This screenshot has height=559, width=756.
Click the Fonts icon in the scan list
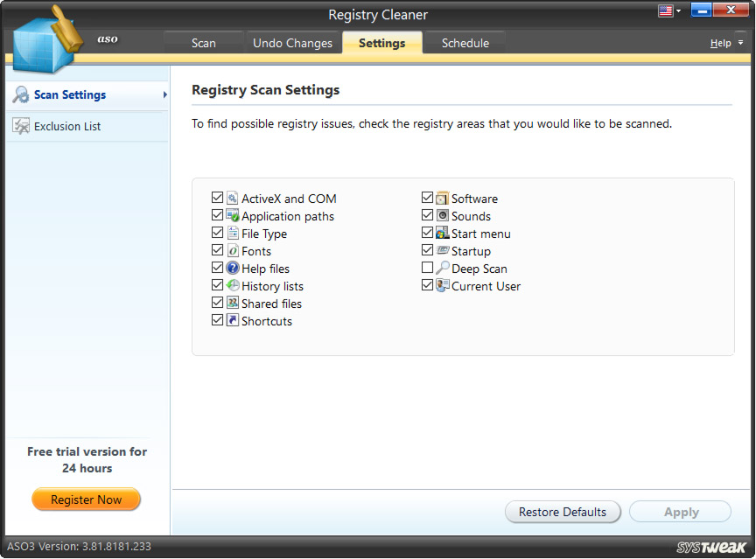click(x=232, y=250)
